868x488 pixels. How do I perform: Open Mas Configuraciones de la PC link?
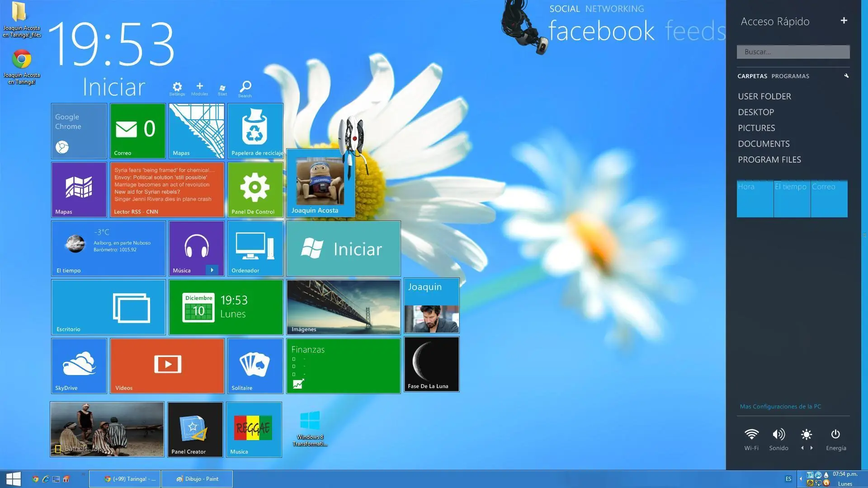(x=780, y=407)
